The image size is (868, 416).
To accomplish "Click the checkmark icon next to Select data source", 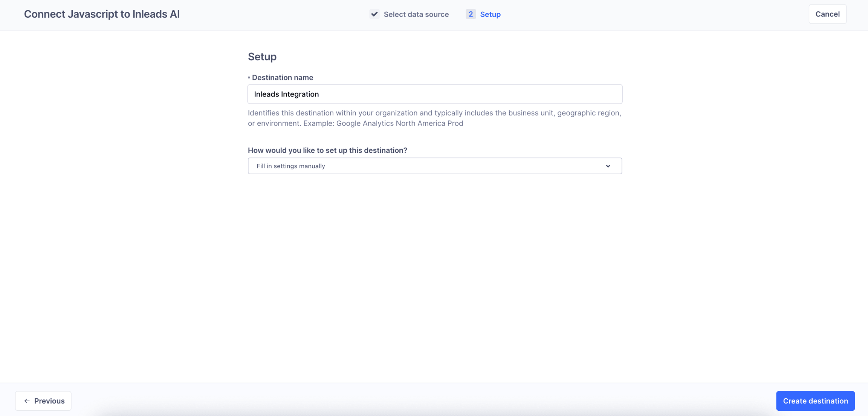I will point(374,14).
